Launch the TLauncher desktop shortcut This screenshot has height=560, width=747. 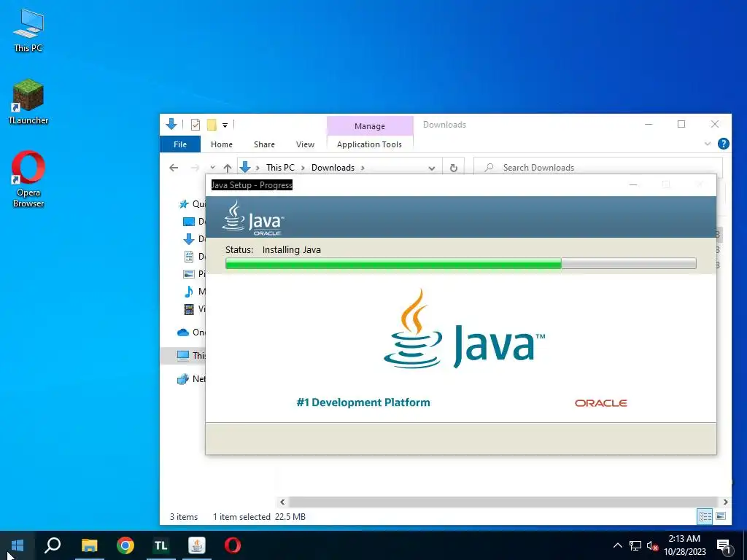(28, 102)
